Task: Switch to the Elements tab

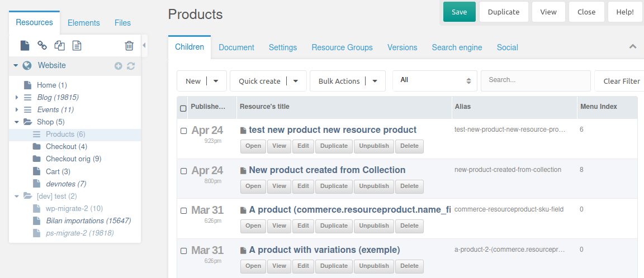Action: click(x=84, y=23)
